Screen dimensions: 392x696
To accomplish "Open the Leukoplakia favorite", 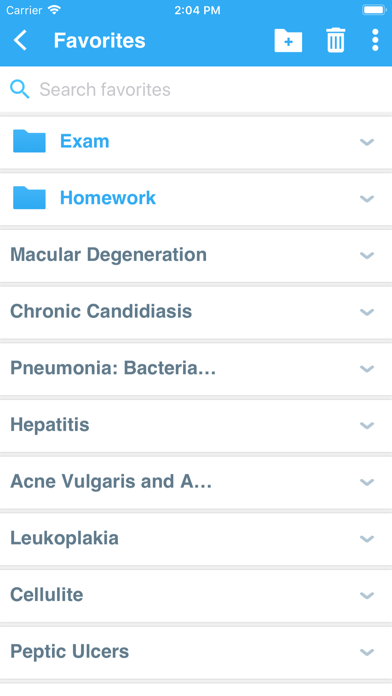I will (196, 538).
